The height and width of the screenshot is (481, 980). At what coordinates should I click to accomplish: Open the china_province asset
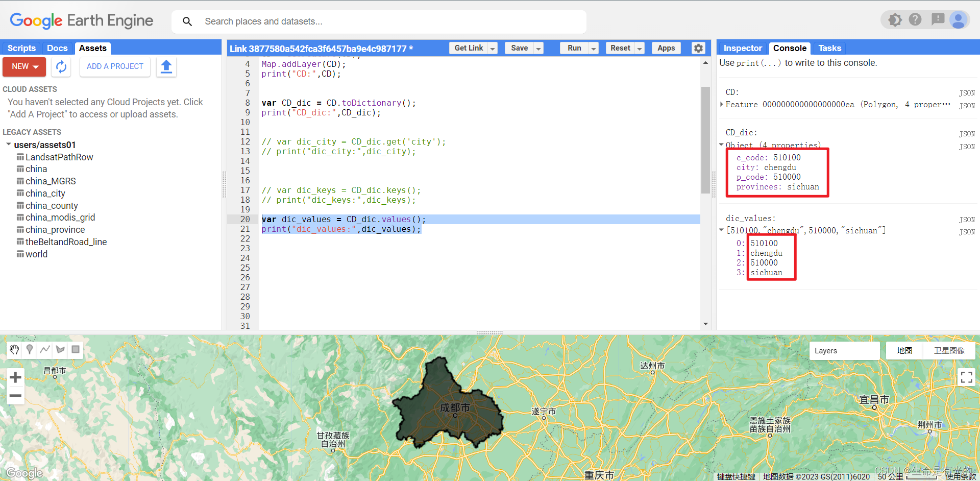click(x=55, y=230)
